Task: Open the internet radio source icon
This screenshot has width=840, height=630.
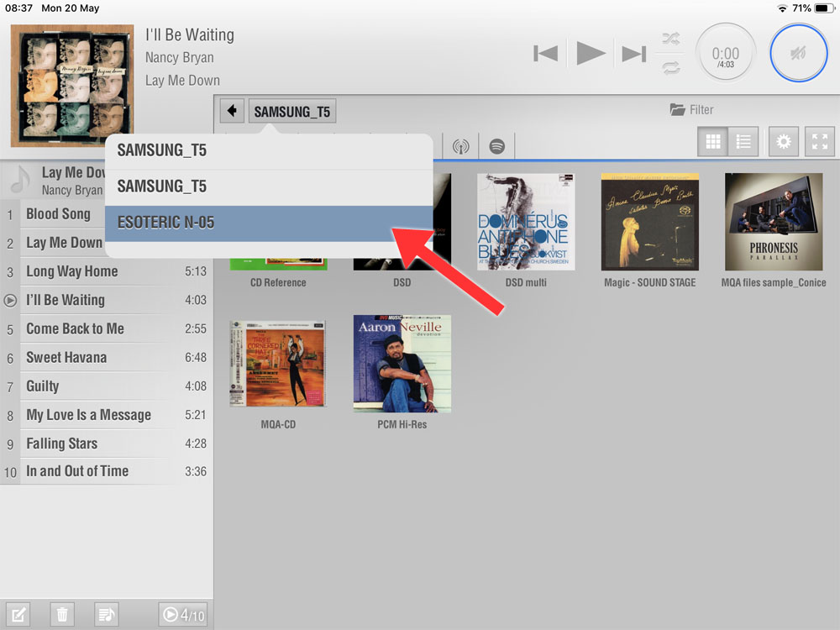Action: click(x=459, y=146)
